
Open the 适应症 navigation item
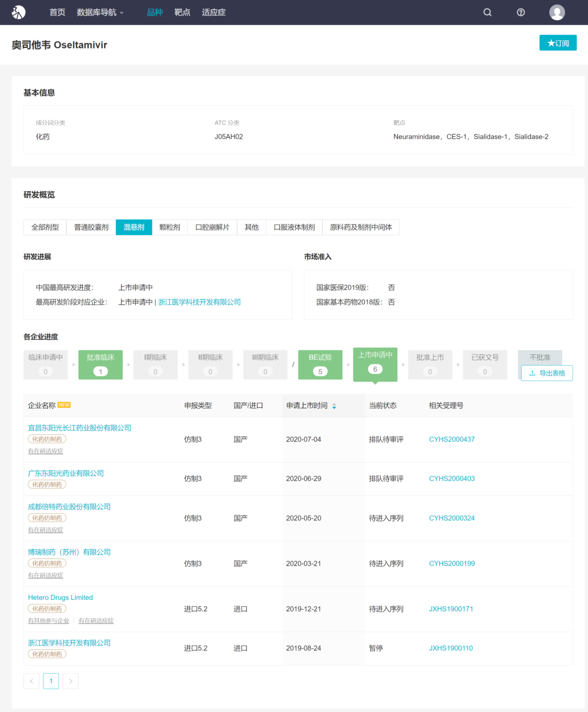pyautogui.click(x=213, y=12)
